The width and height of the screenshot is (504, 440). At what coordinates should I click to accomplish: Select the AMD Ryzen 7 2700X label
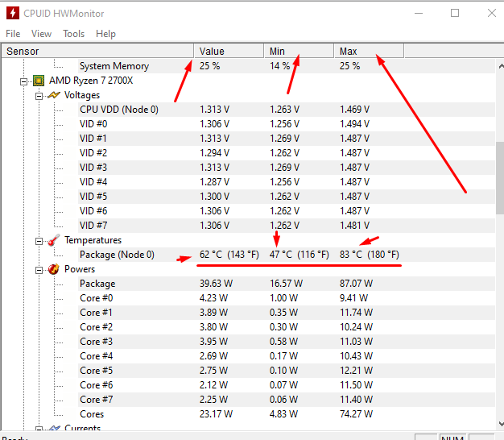pyautogui.click(x=91, y=81)
